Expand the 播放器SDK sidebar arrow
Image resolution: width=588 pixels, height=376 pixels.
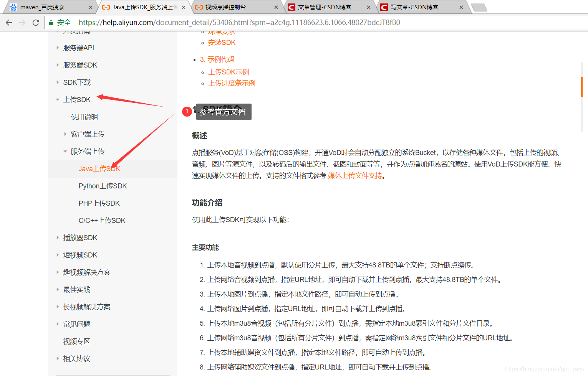(x=58, y=238)
